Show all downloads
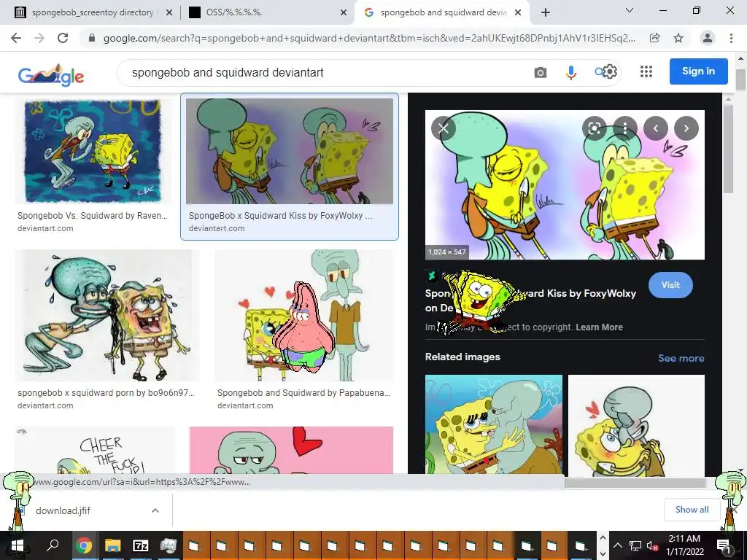The image size is (747, 560). (x=692, y=510)
